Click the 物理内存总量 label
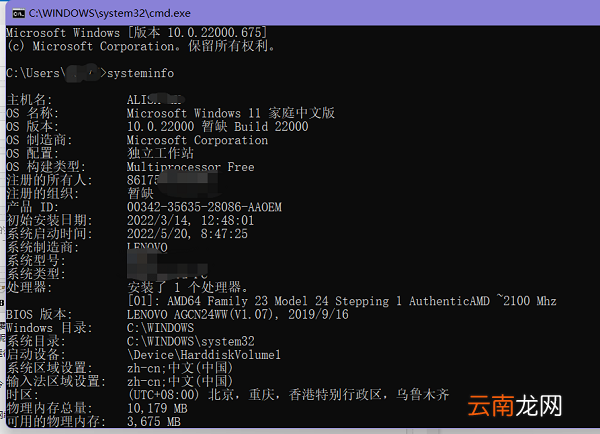Viewport: 600px width, 434px height. click(49, 408)
